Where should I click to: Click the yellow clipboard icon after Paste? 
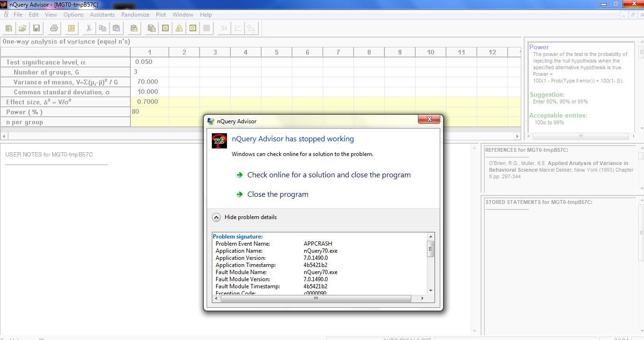(x=134, y=28)
